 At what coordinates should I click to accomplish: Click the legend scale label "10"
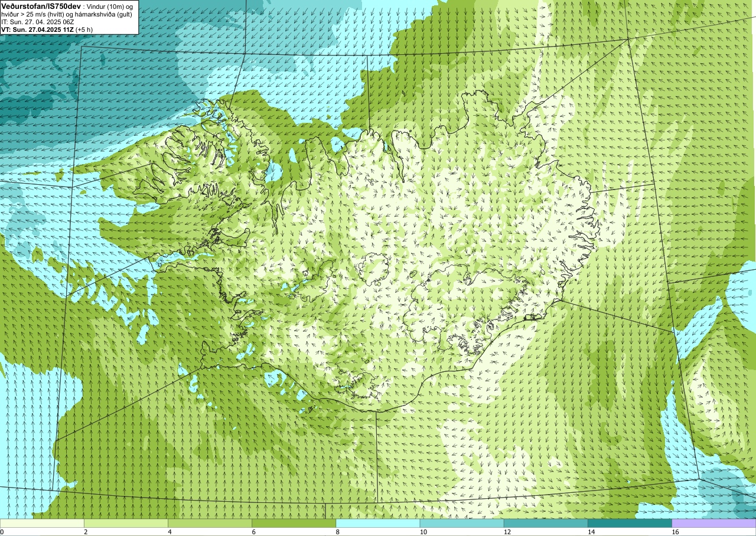click(x=423, y=532)
